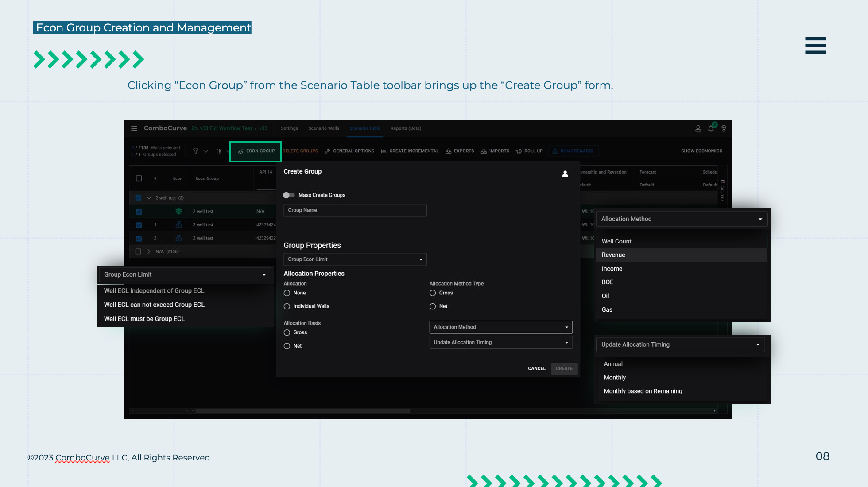
Task: Open the help question mark icon
Action: pos(724,128)
